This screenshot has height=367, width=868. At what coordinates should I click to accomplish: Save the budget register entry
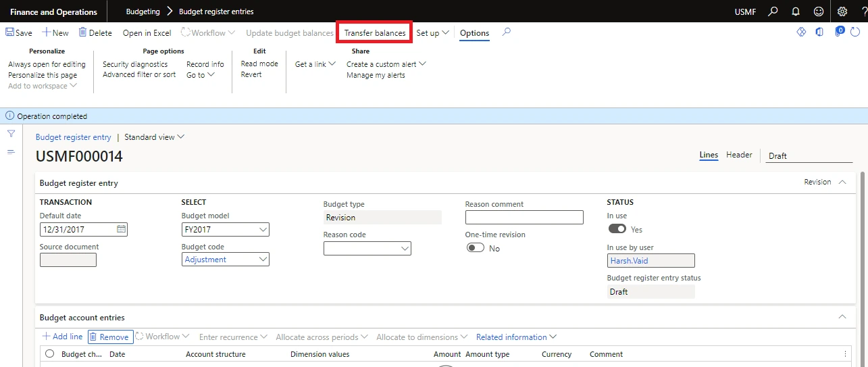point(18,32)
